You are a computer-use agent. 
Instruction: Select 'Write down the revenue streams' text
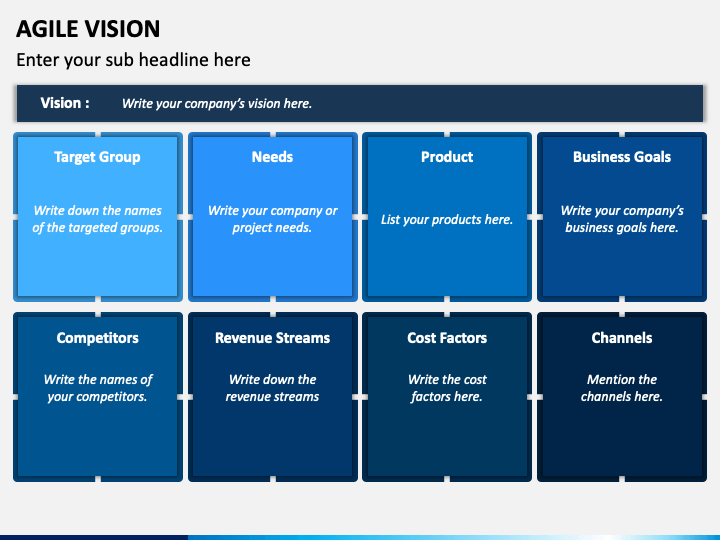[x=272, y=388]
